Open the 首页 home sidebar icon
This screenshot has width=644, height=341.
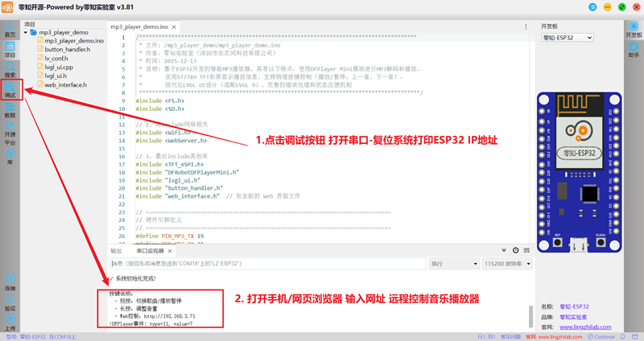[10, 30]
